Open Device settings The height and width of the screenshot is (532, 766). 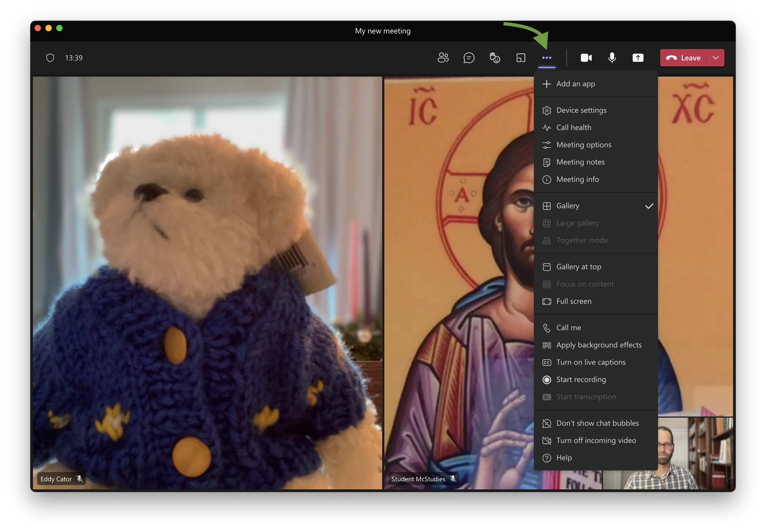coord(596,110)
